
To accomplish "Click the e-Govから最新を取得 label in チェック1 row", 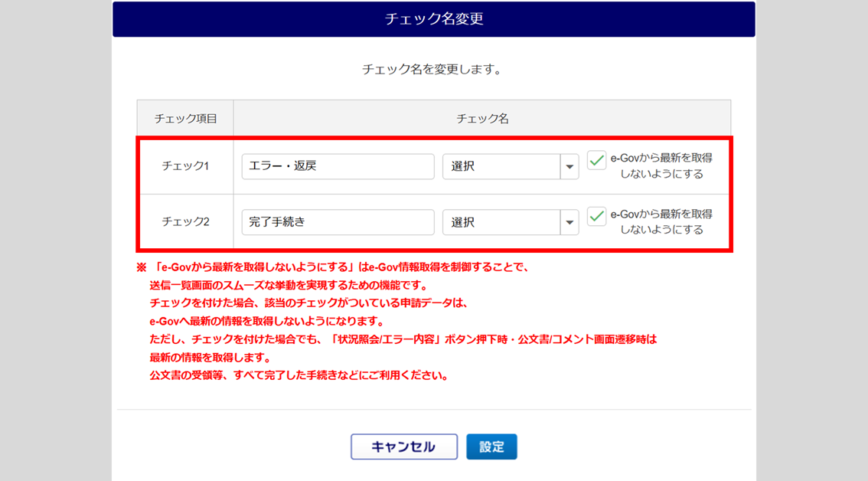I will point(661,165).
